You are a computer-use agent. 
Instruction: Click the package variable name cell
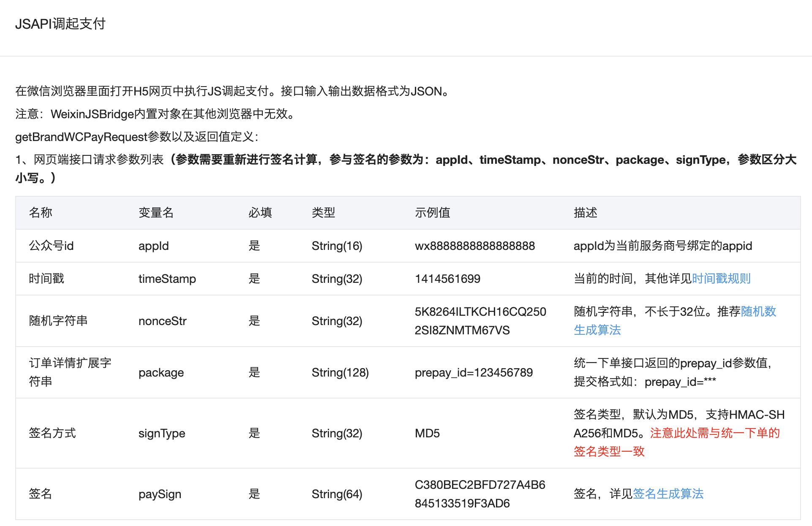tap(161, 372)
